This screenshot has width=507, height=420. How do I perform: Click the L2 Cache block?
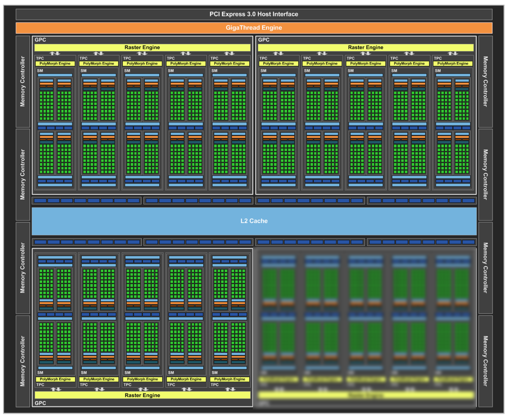254,221
